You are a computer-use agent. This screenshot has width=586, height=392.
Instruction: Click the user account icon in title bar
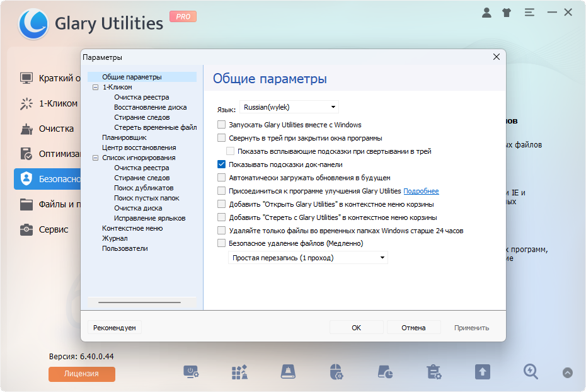[486, 12]
